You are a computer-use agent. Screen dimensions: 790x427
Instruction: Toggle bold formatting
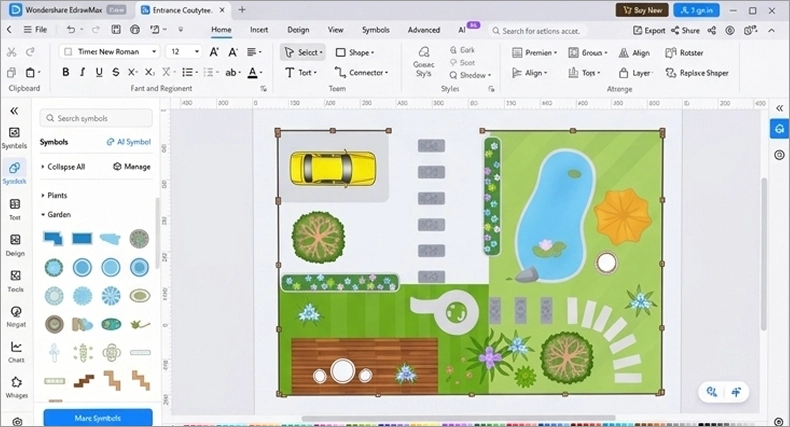tap(65, 73)
